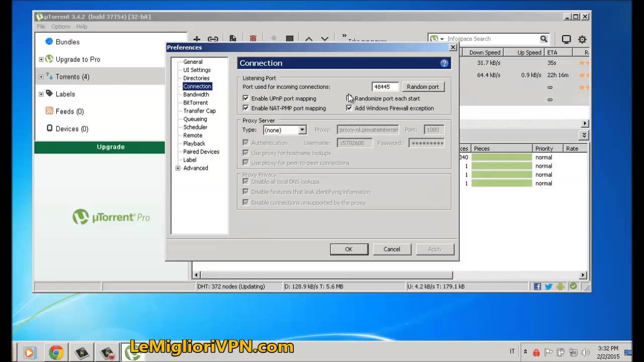The height and width of the screenshot is (362, 644).
Task: Click the Infospace Search box
Action: click(492, 39)
